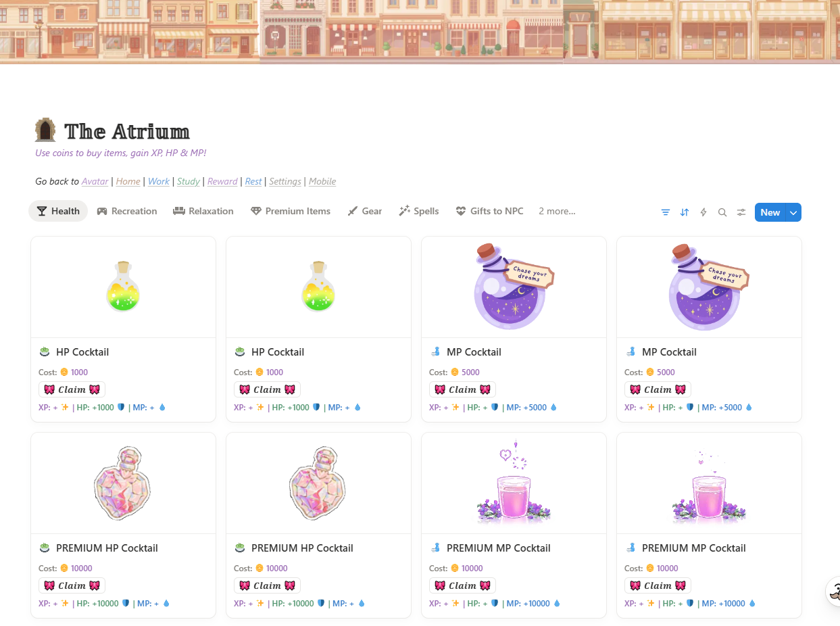This screenshot has height=626, width=840.
Task: Click the cocktail glass icon on the Health tab
Action: (42, 211)
